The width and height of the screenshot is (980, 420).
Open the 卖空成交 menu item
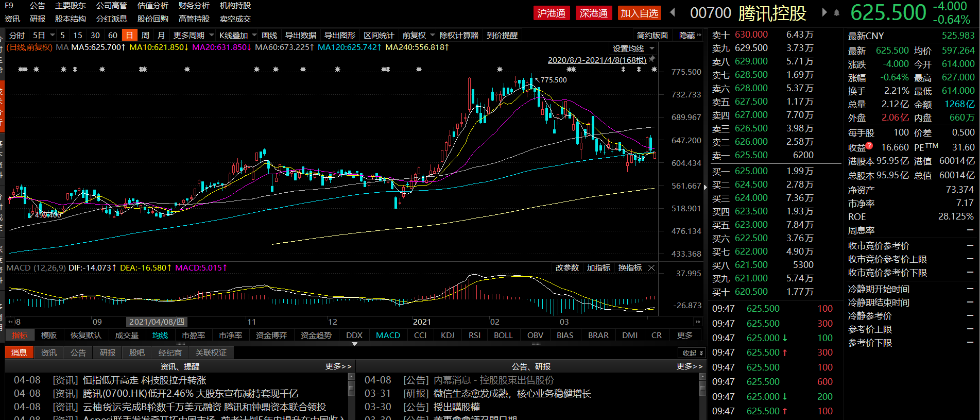(235, 19)
